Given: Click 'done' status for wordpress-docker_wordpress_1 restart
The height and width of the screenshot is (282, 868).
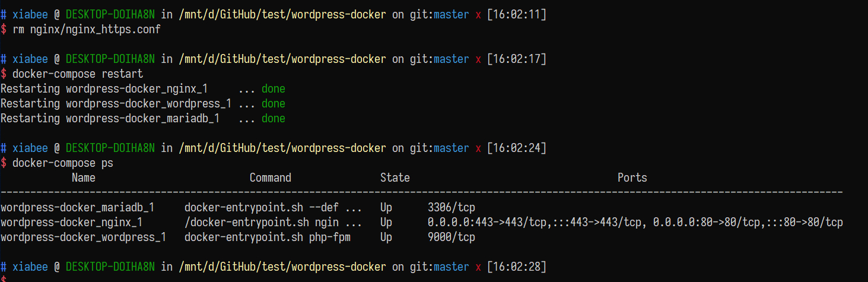Looking at the screenshot, I should [274, 104].
